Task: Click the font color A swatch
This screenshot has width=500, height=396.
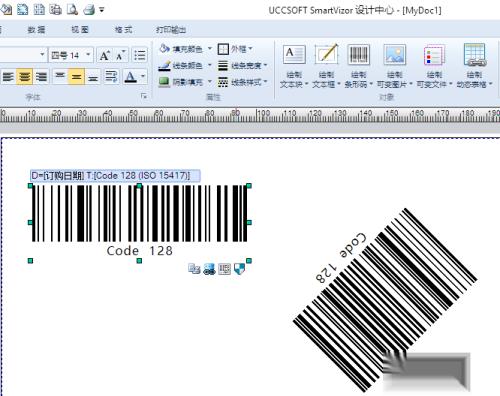Action: (x=130, y=77)
